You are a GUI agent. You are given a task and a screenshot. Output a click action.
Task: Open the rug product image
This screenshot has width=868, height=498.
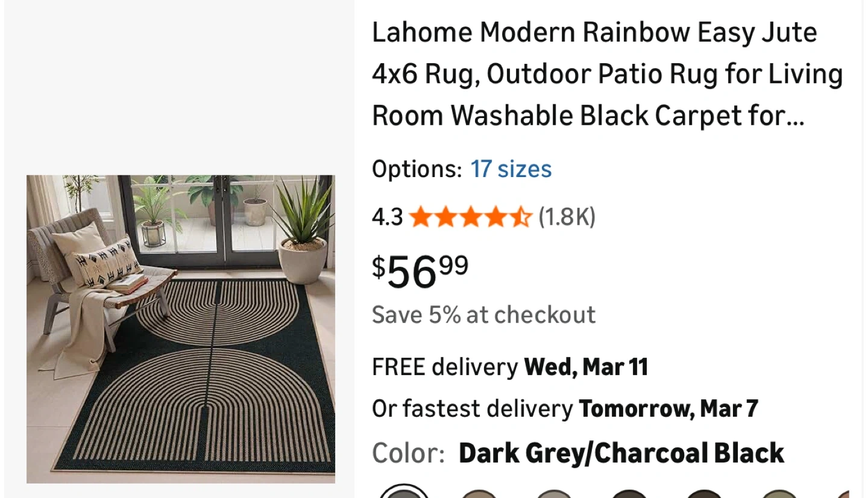click(180, 329)
